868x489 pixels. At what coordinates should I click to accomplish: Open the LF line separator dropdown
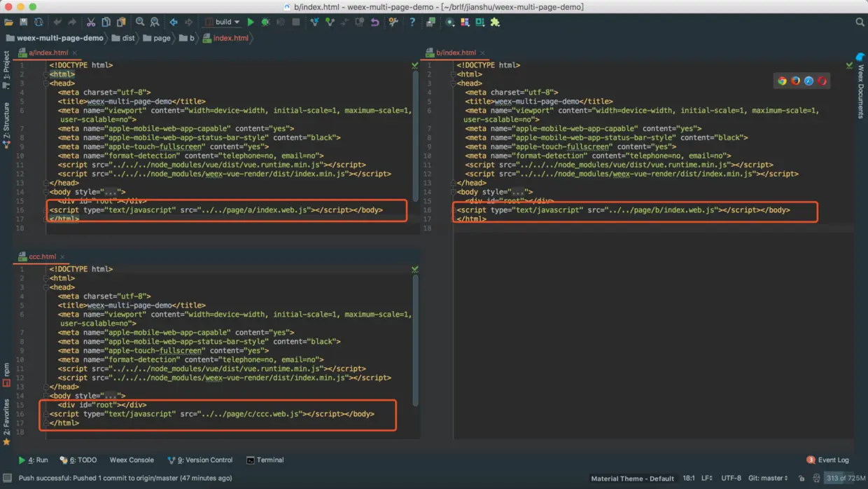[707, 478]
